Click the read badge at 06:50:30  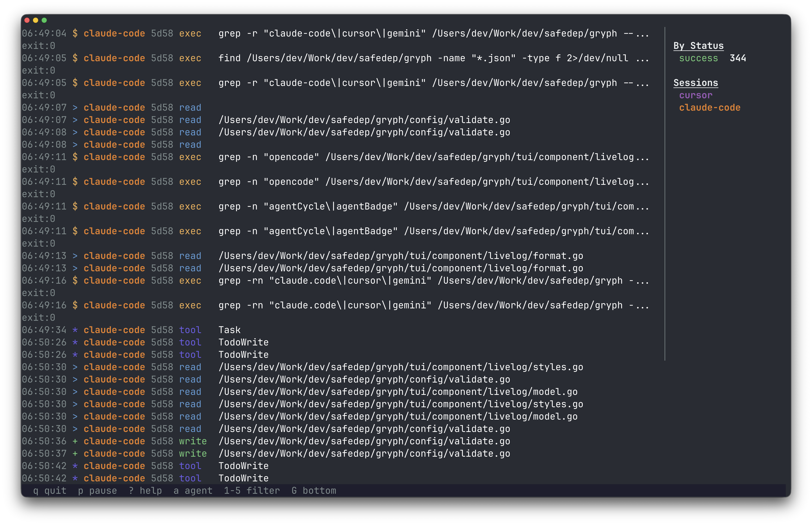pos(190,367)
